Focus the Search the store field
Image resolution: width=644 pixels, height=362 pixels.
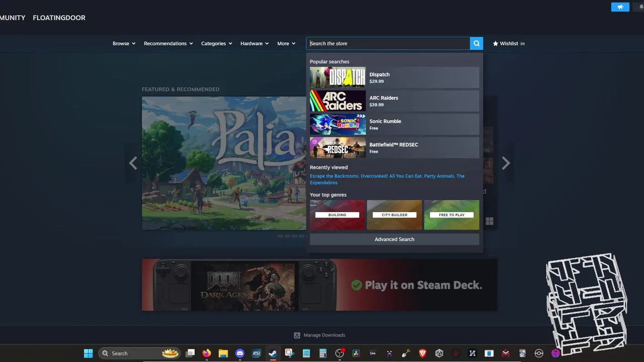(x=388, y=43)
